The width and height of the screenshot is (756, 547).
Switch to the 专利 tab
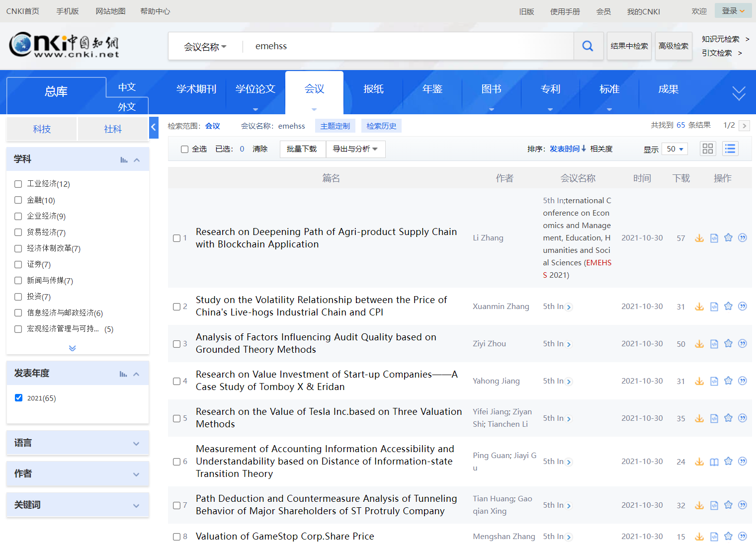tap(550, 89)
